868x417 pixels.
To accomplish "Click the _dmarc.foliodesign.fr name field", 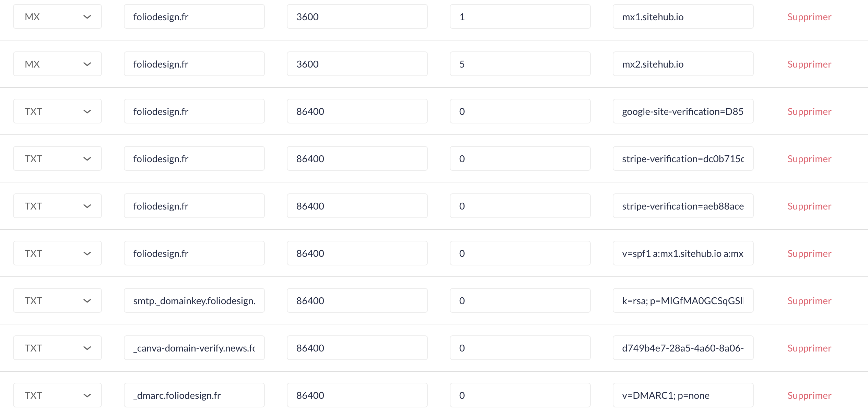I will [x=194, y=395].
